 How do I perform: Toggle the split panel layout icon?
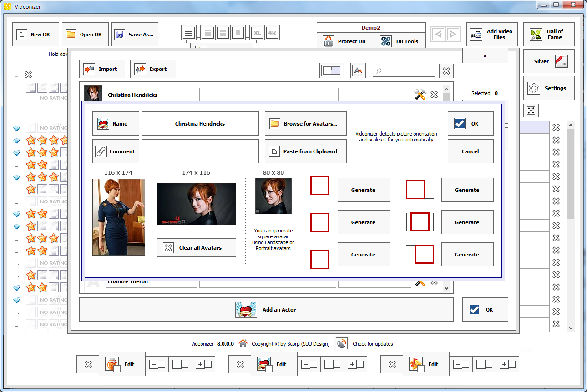click(x=331, y=70)
